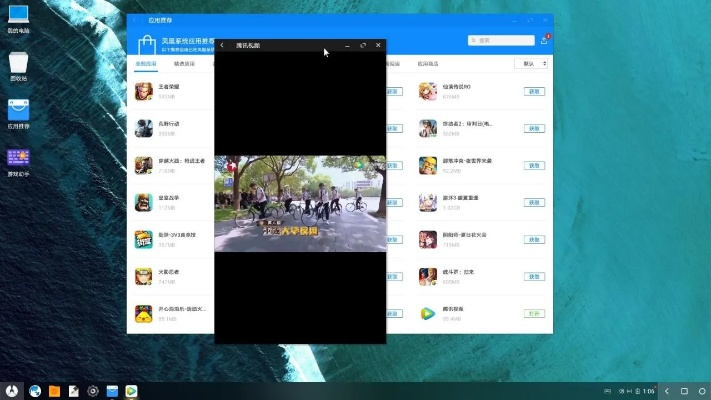Image resolution: width=711 pixels, height=400 pixels.
Task: Open the Clash Royale app icon
Action: (144, 202)
